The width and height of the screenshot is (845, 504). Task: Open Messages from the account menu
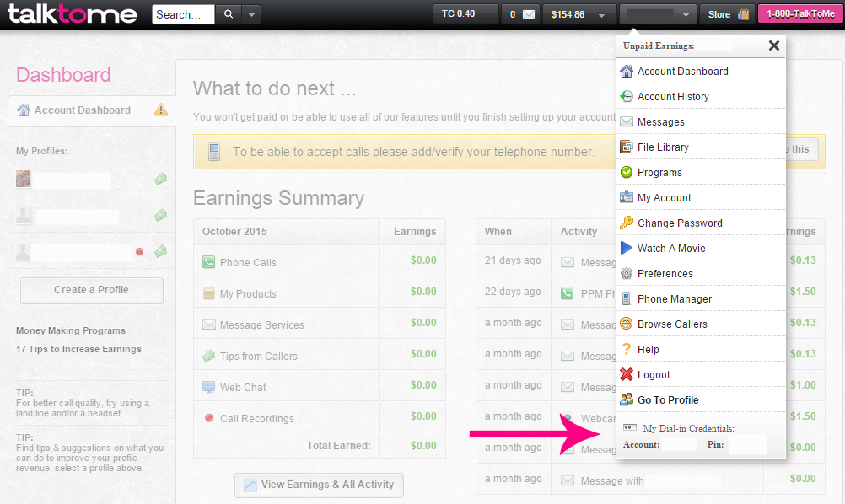[x=701, y=121]
